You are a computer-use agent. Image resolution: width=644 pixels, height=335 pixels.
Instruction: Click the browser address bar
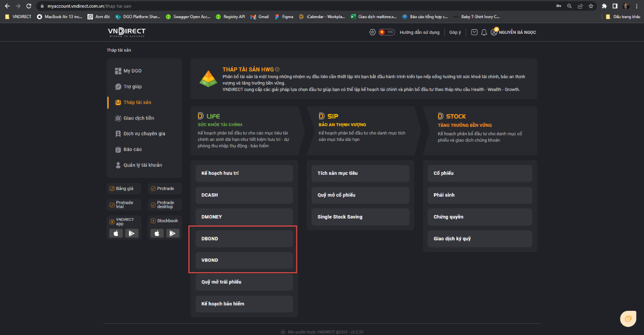pos(298,6)
